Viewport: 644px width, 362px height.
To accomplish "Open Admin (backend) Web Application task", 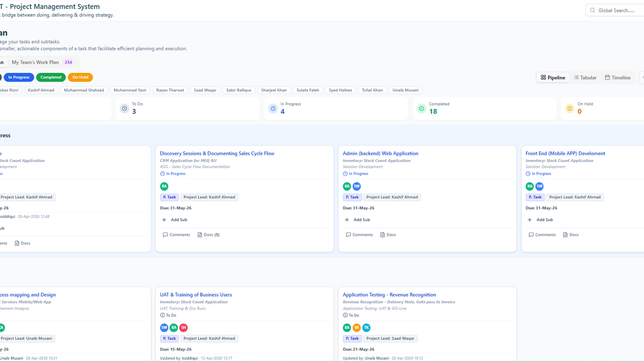I will 380,153.
